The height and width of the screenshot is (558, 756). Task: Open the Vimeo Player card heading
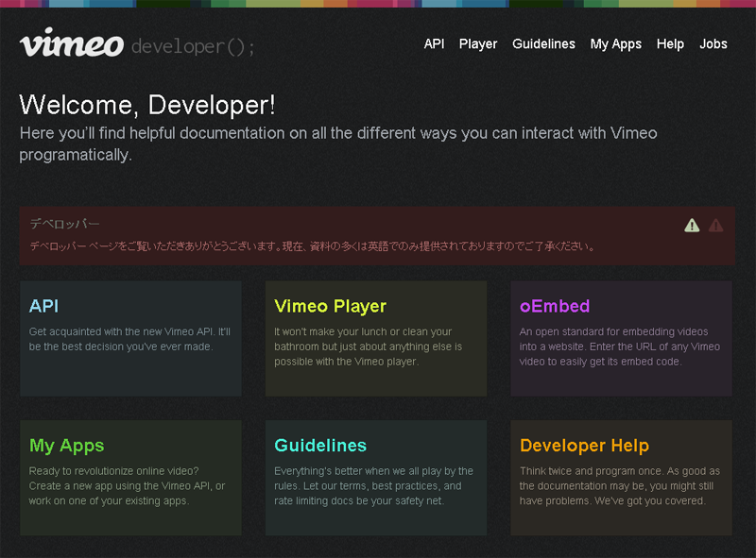[330, 306]
